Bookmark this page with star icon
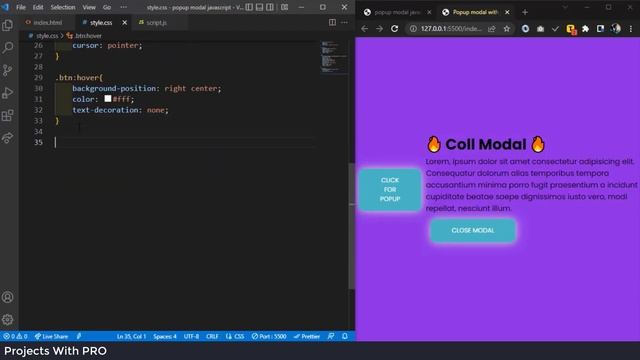Image resolution: width=640 pixels, height=360 pixels. [x=507, y=29]
